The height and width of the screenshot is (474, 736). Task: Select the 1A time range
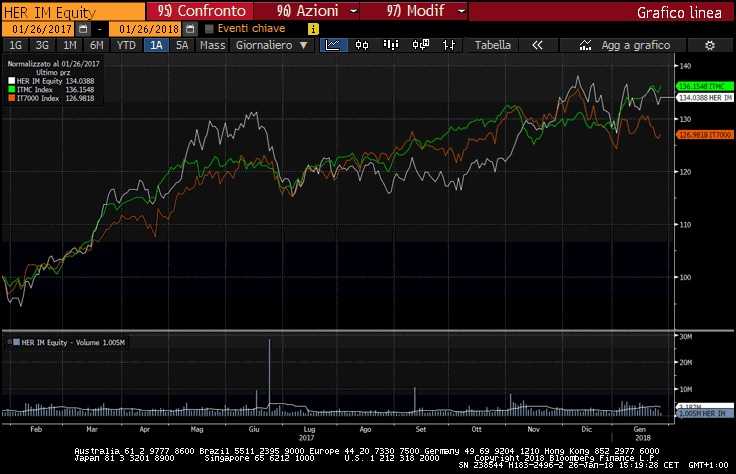pyautogui.click(x=156, y=45)
